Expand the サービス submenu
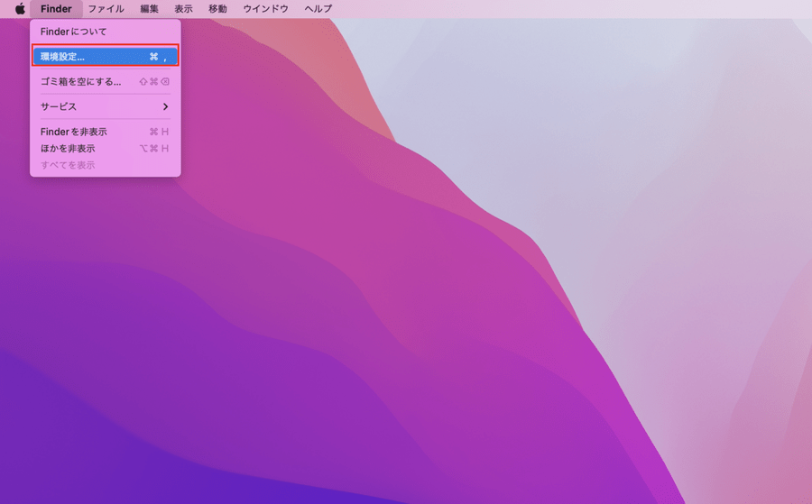 point(106,106)
